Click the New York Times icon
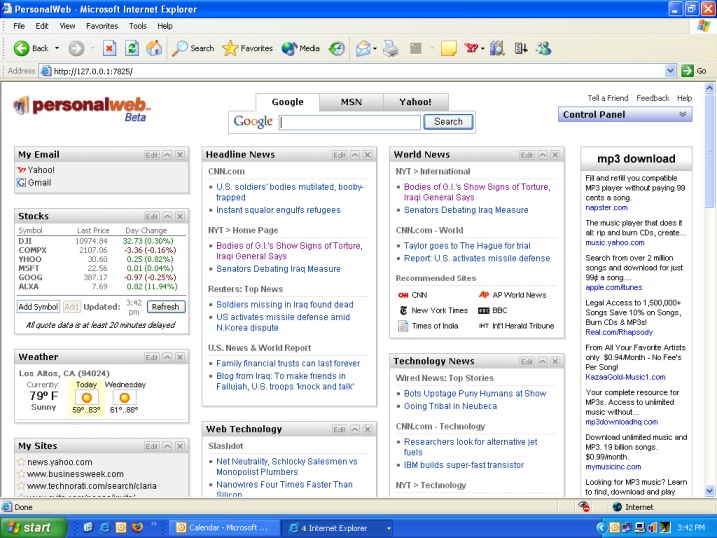The width and height of the screenshot is (717, 538). coord(403,310)
